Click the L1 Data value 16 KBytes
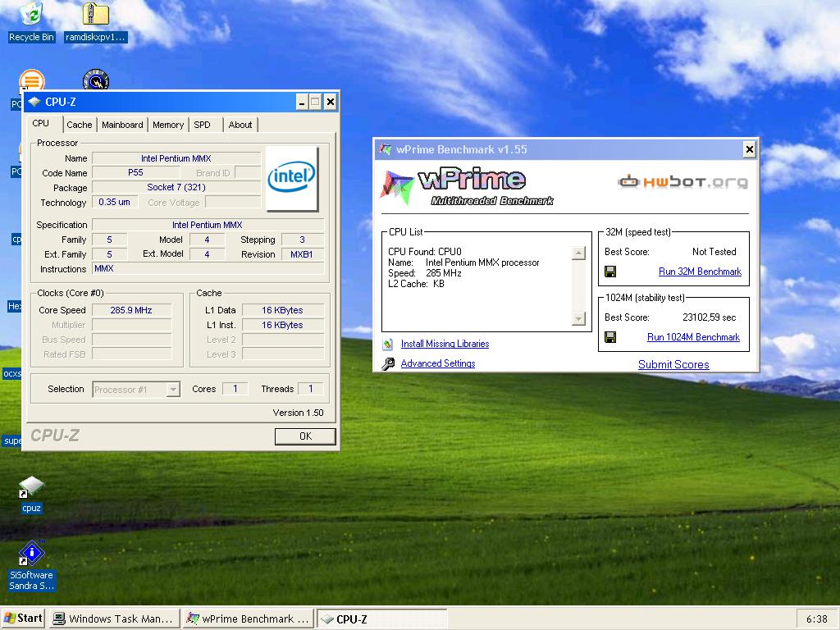 (x=282, y=310)
